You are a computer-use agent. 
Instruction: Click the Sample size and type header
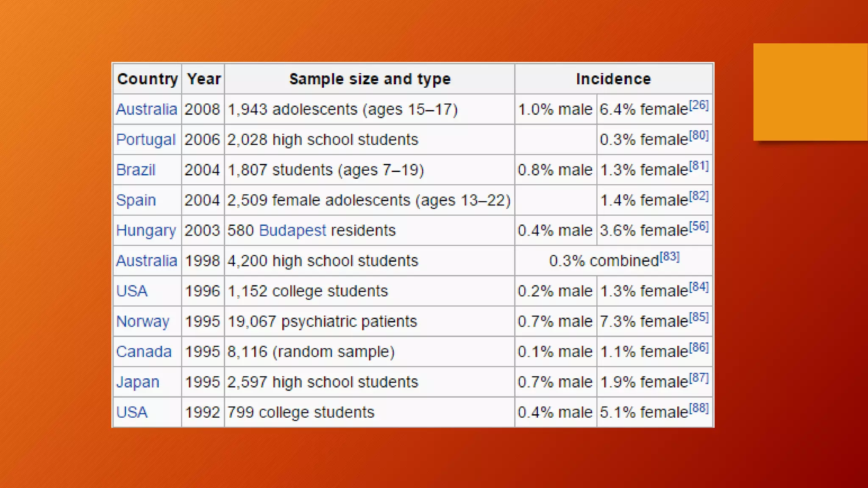(370, 79)
